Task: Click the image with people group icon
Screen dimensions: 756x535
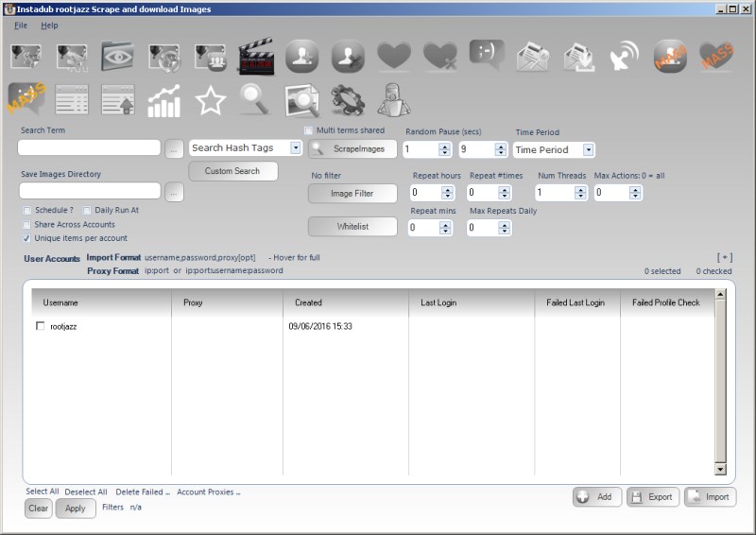Action: (x=211, y=58)
